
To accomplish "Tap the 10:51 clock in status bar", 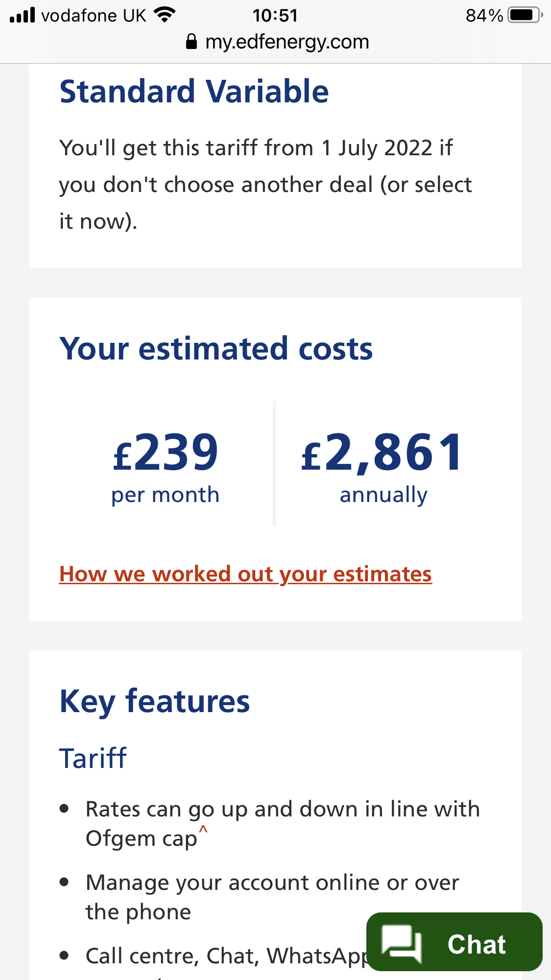I will (275, 16).
